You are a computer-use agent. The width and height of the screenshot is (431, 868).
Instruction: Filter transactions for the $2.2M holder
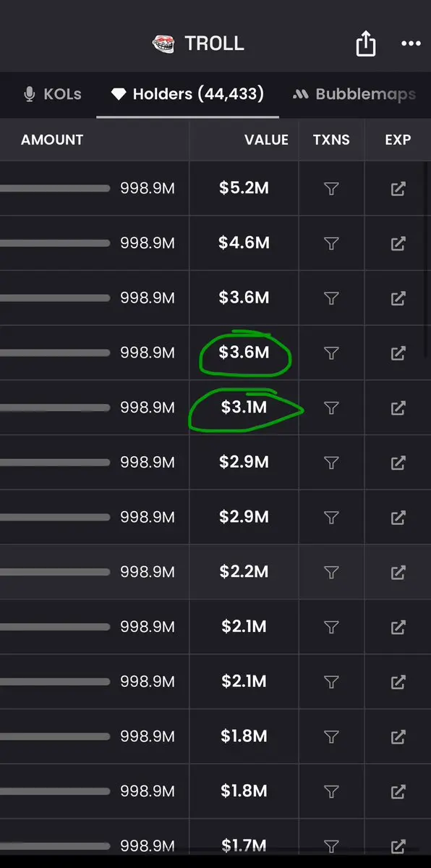[331, 573]
